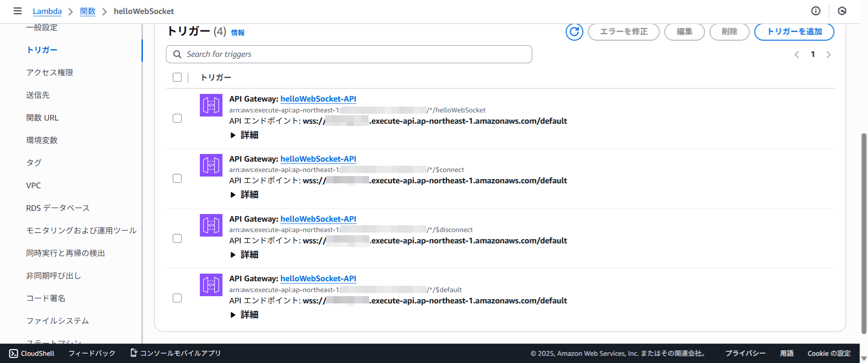
Task: Click the API Gateway icon for $connect trigger
Action: [x=211, y=165]
